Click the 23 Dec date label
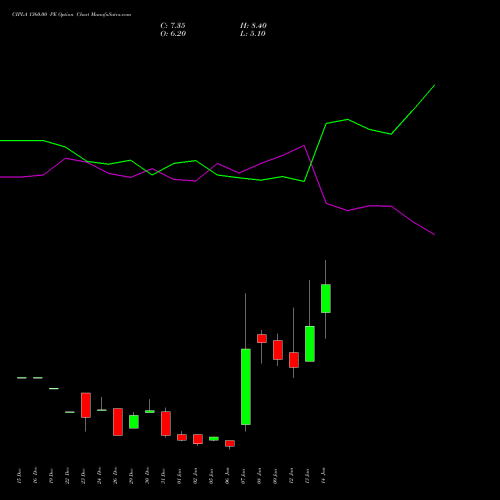Viewport: 500px width, 500px height. coord(83,476)
